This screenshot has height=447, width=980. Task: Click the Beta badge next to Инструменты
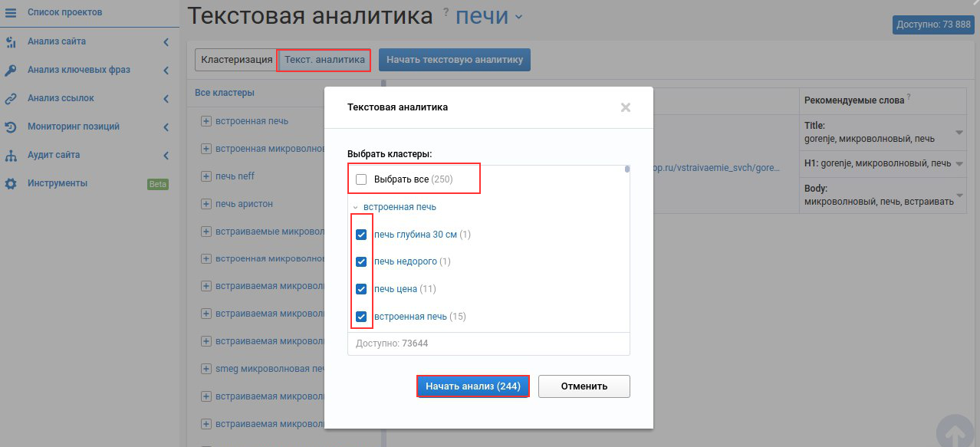click(x=157, y=184)
